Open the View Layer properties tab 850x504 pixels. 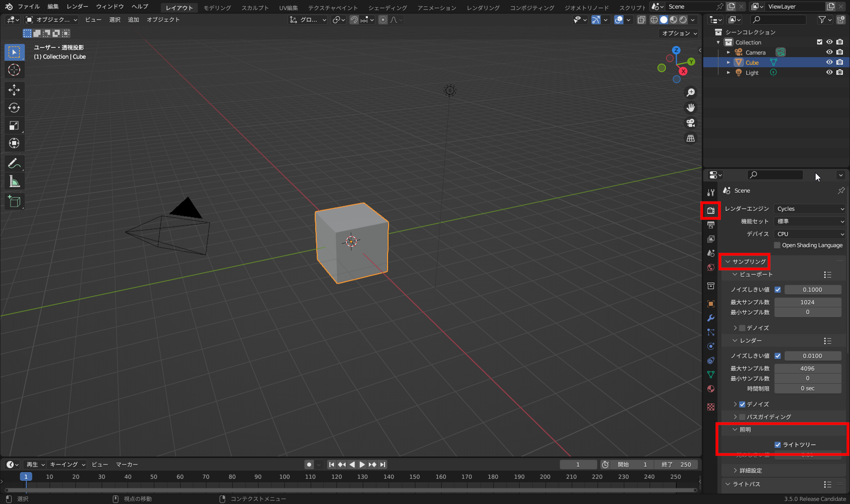(711, 239)
